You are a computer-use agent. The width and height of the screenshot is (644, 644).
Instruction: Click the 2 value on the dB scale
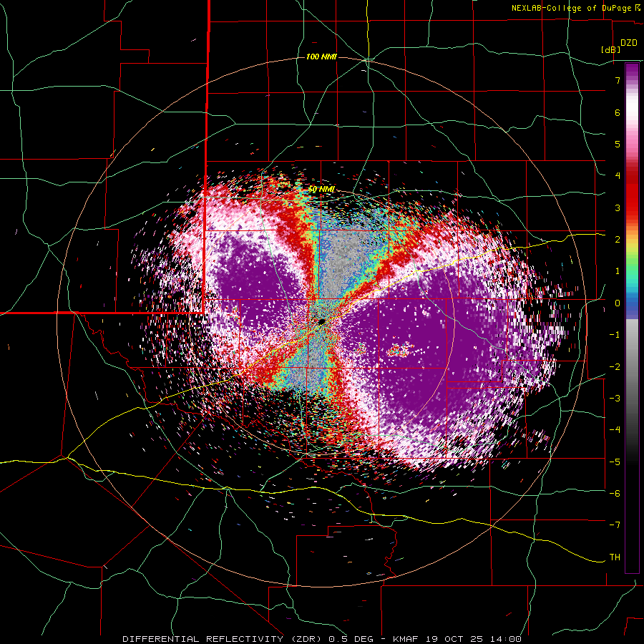coord(618,240)
